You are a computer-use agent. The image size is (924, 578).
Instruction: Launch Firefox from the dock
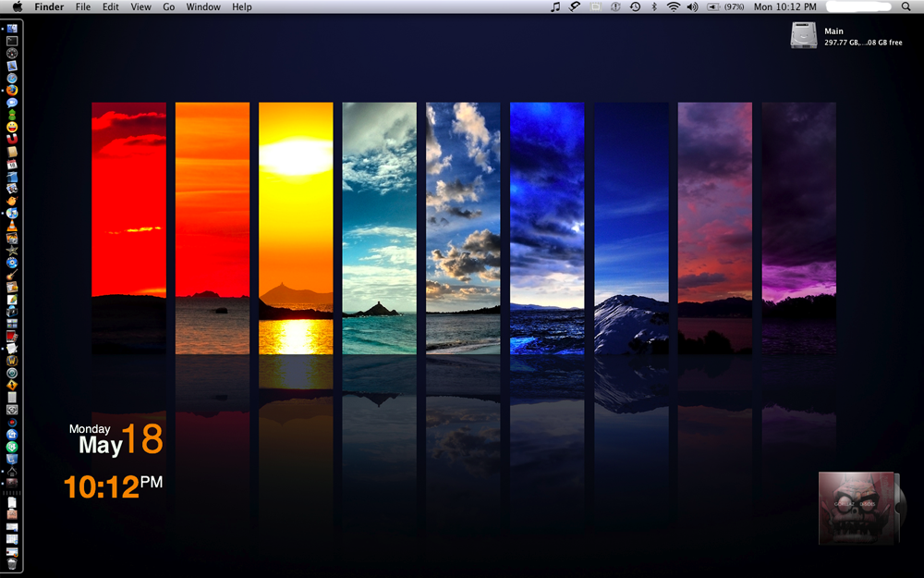[12, 90]
